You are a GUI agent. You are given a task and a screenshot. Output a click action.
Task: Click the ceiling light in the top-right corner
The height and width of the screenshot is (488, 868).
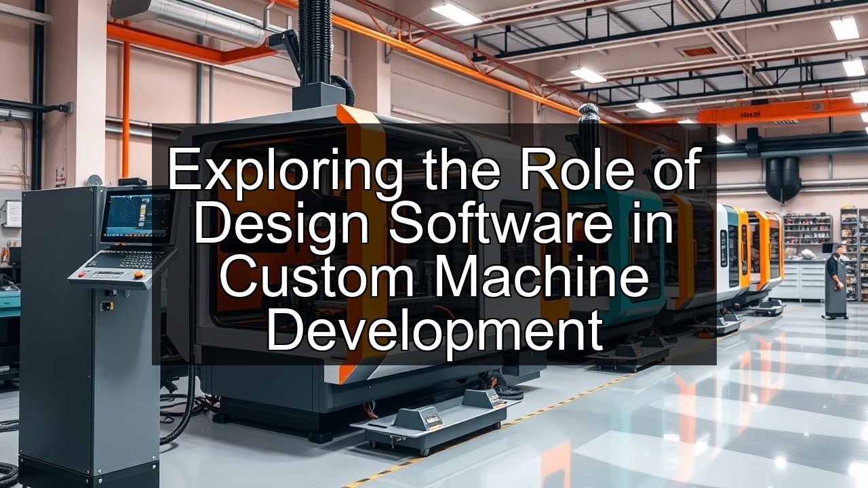tap(844, 28)
